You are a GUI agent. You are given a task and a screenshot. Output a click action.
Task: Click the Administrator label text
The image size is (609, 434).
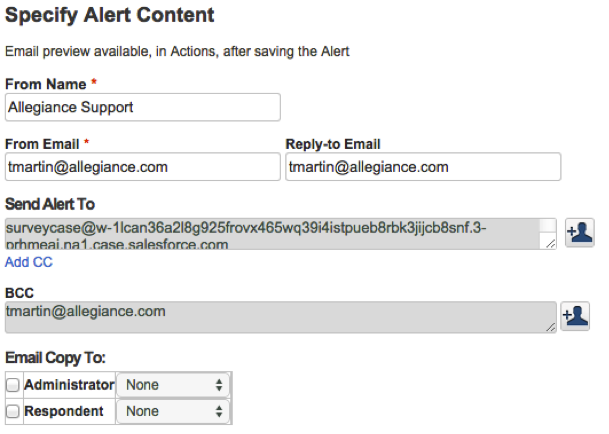click(x=69, y=385)
